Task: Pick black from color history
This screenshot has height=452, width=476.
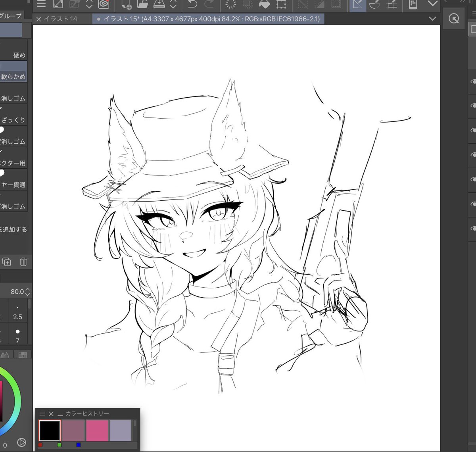Action: point(50,431)
